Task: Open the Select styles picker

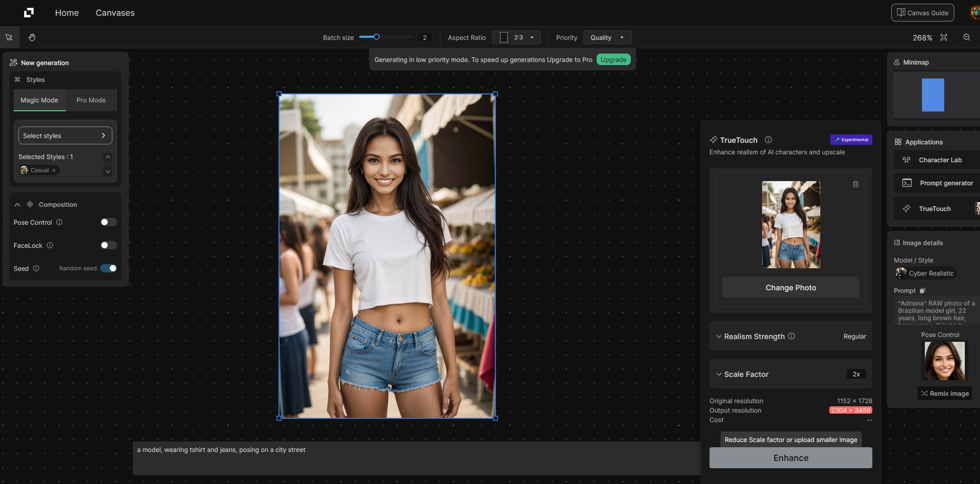Action: point(65,135)
